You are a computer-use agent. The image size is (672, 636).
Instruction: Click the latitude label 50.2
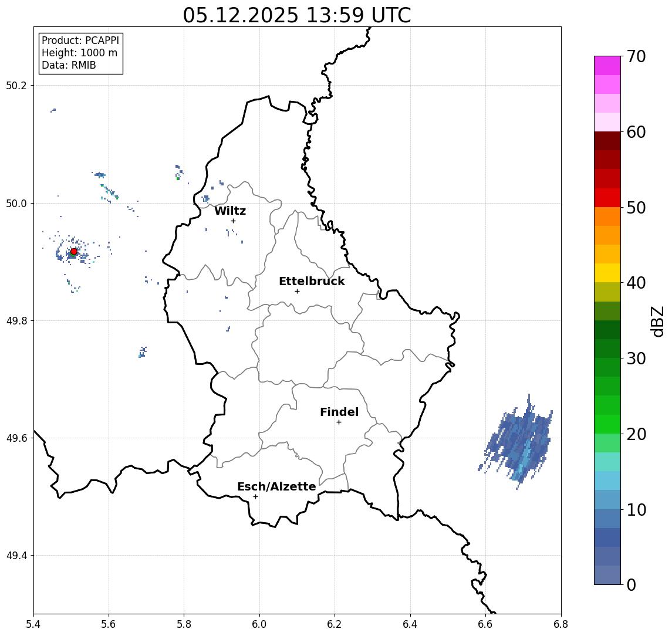(x=16, y=85)
